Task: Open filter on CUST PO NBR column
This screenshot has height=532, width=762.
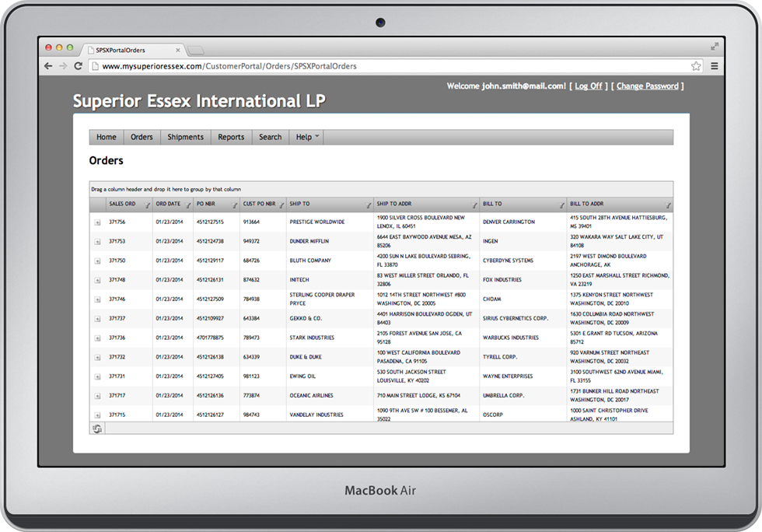Action: pos(281,205)
